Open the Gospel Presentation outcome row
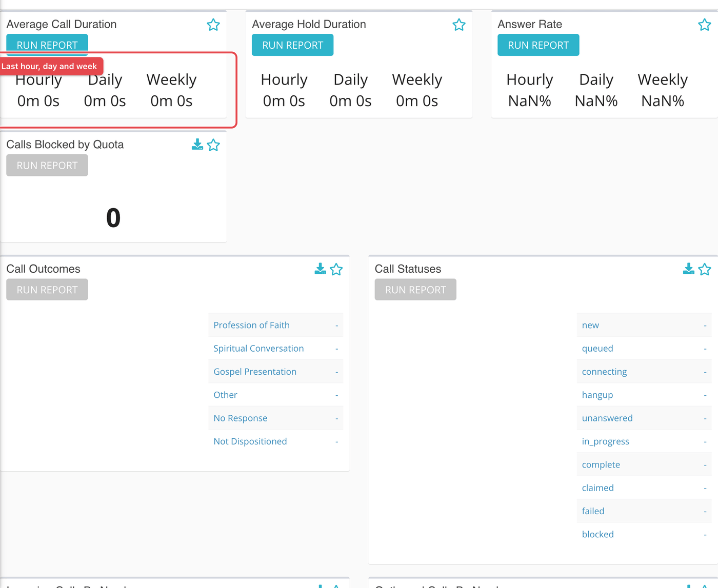This screenshot has width=718, height=588. click(x=276, y=372)
